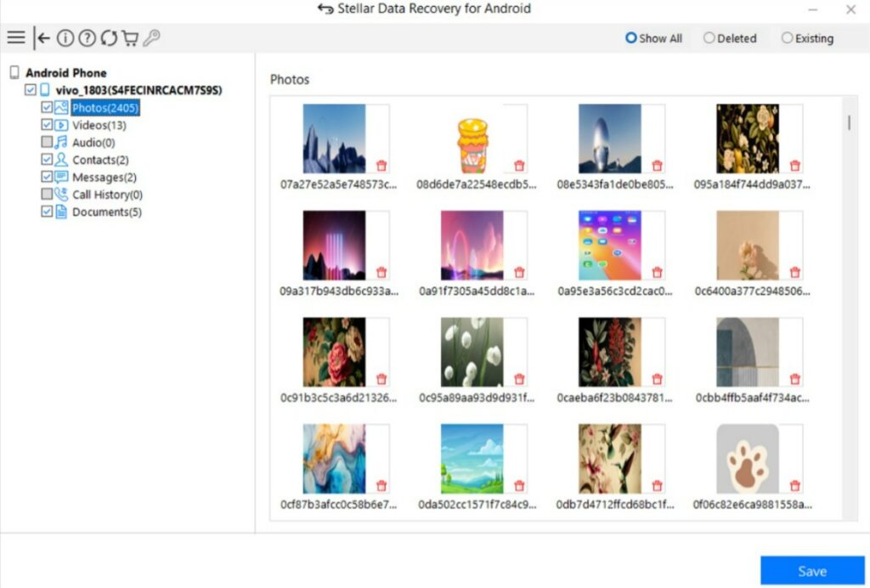Toggle the Messages(2) checkbox
Screen dimensions: 870x588
(48, 177)
